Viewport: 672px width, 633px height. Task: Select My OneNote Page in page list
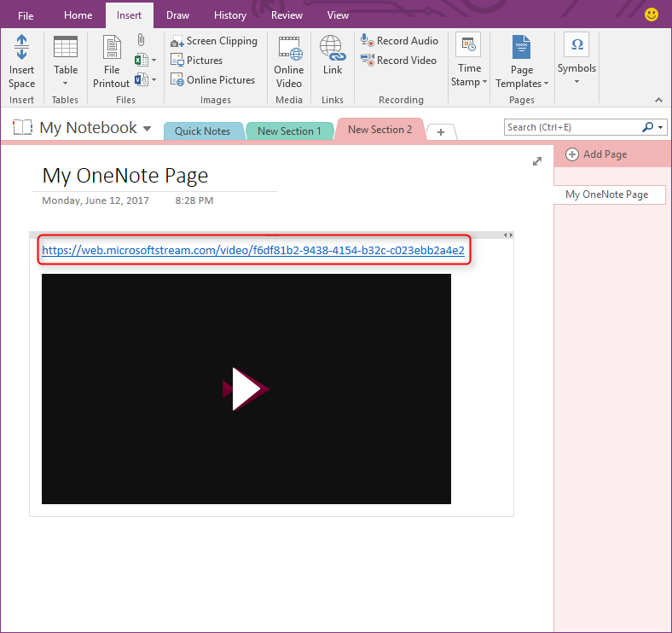coord(609,195)
